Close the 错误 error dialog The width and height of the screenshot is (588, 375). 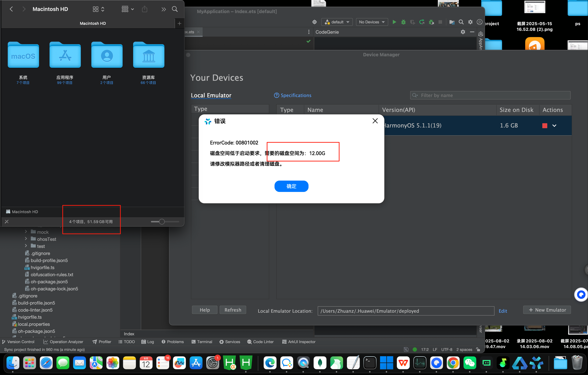click(375, 121)
